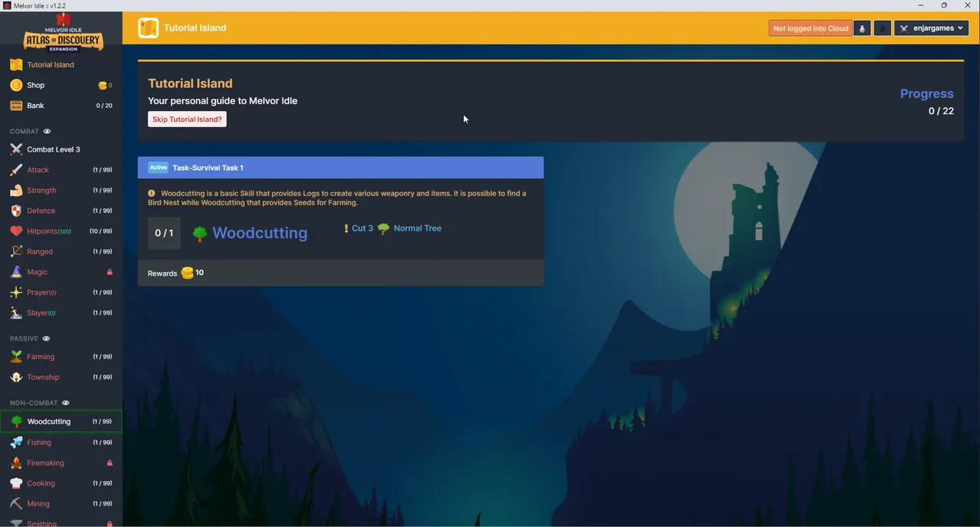
Task: Click the crossed swords Combat Level icon
Action: click(x=16, y=149)
